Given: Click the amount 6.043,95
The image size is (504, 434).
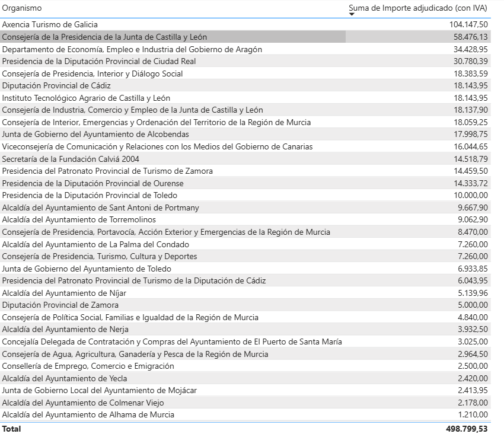Looking at the screenshot, I should point(473,280).
